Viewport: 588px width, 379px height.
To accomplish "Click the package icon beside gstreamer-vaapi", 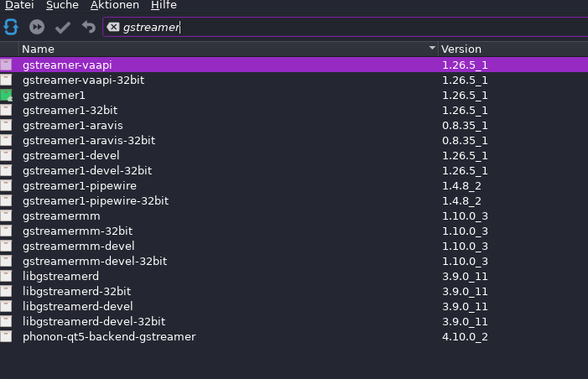I will (7, 65).
